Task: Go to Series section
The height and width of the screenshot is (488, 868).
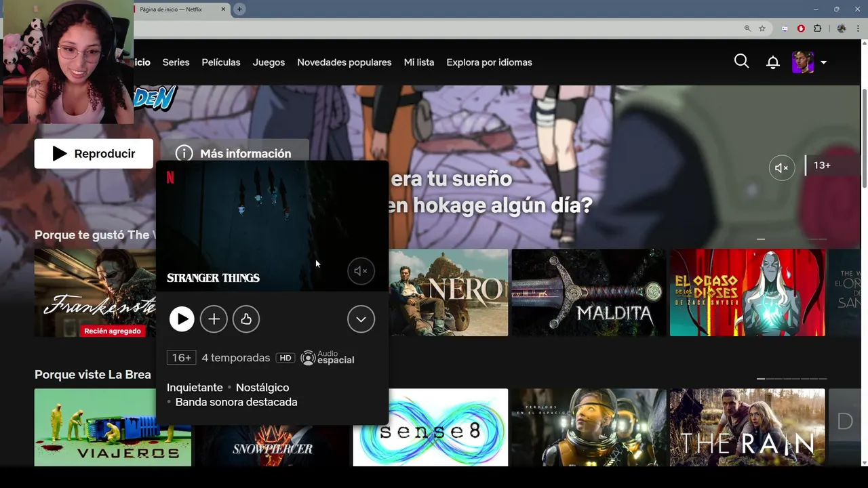Action: [176, 62]
